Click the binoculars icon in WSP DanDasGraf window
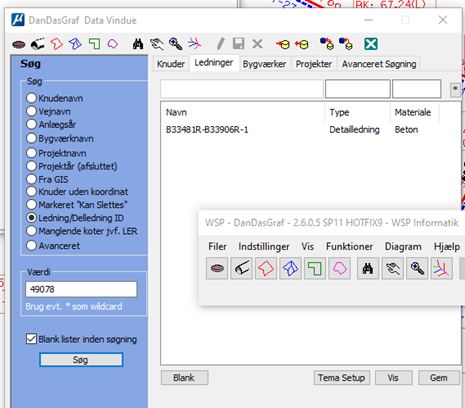This screenshot has width=465, height=408. pyautogui.click(x=368, y=268)
